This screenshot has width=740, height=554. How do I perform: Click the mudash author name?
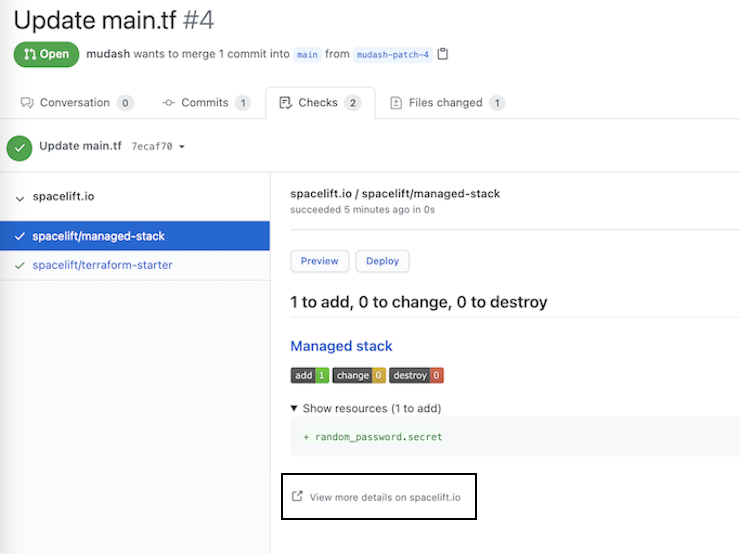point(108,54)
